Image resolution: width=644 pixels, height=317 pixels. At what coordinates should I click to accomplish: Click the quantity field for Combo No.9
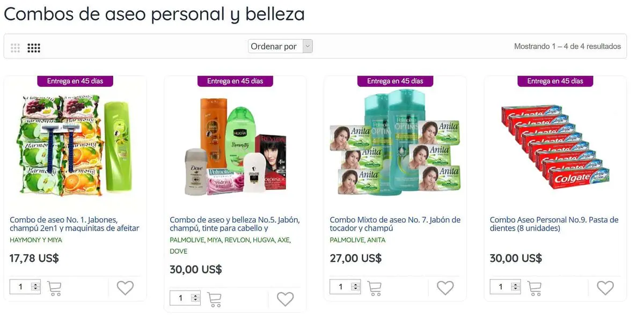pos(506,287)
